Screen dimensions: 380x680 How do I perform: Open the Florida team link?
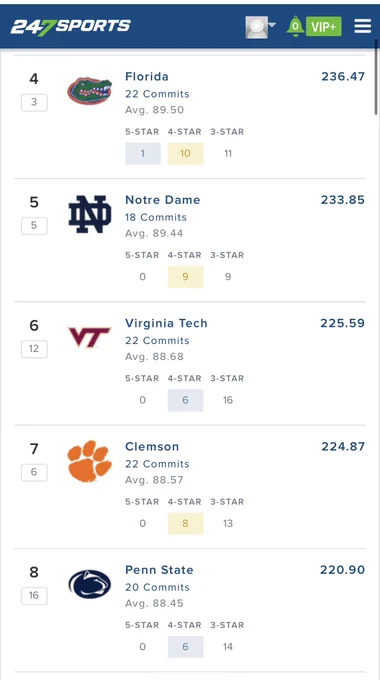click(147, 77)
